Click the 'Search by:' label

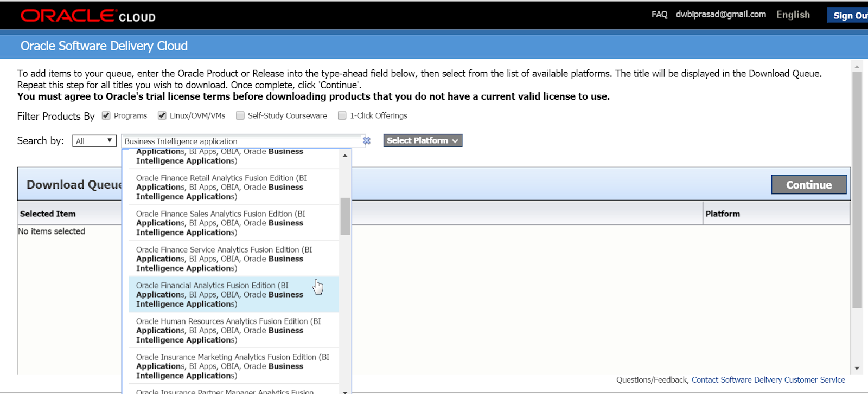[x=41, y=141]
